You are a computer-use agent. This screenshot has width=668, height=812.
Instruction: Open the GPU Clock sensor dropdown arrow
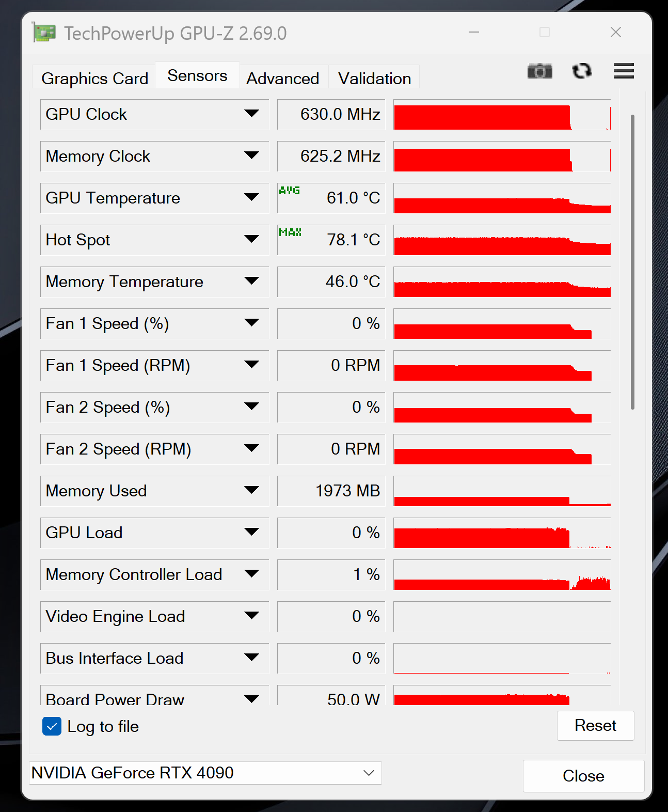pos(251,114)
